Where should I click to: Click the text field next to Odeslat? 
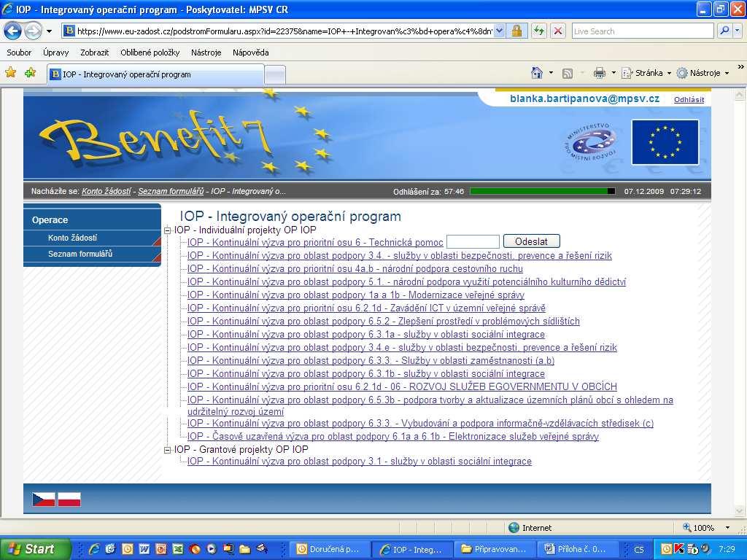(473, 241)
